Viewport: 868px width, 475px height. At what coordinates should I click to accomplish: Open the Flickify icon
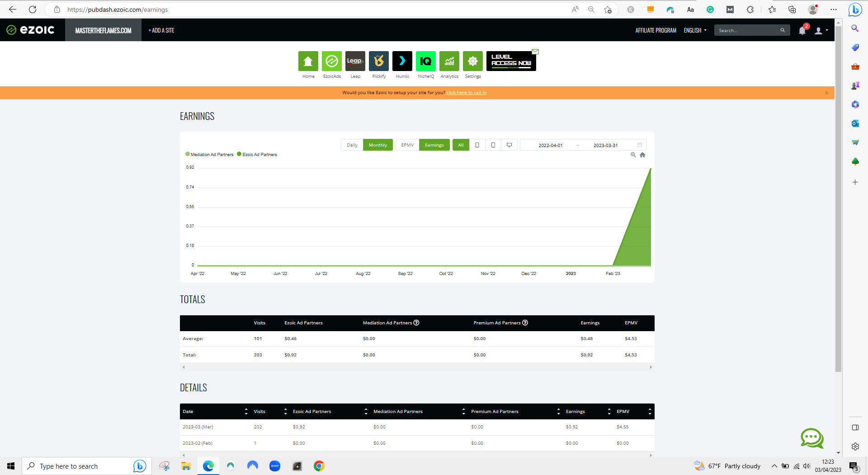point(379,61)
